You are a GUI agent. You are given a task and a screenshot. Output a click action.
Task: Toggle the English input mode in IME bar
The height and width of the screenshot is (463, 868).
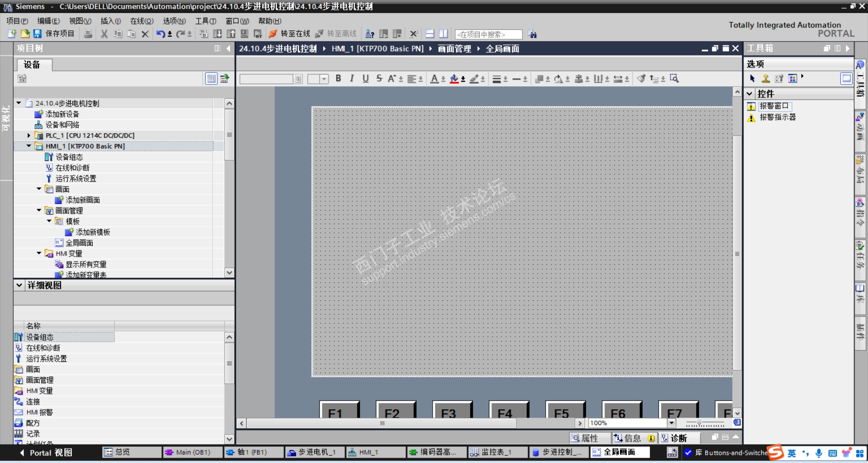click(x=792, y=453)
